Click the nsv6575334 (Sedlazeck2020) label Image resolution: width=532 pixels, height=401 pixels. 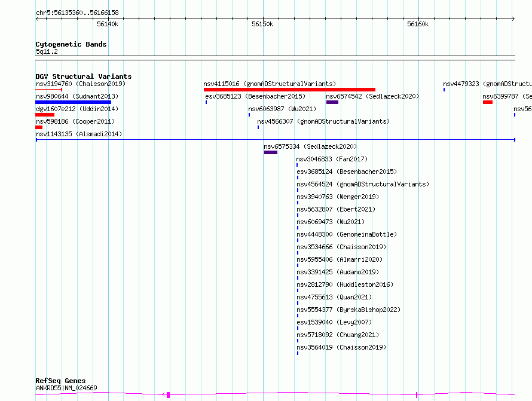(310, 146)
